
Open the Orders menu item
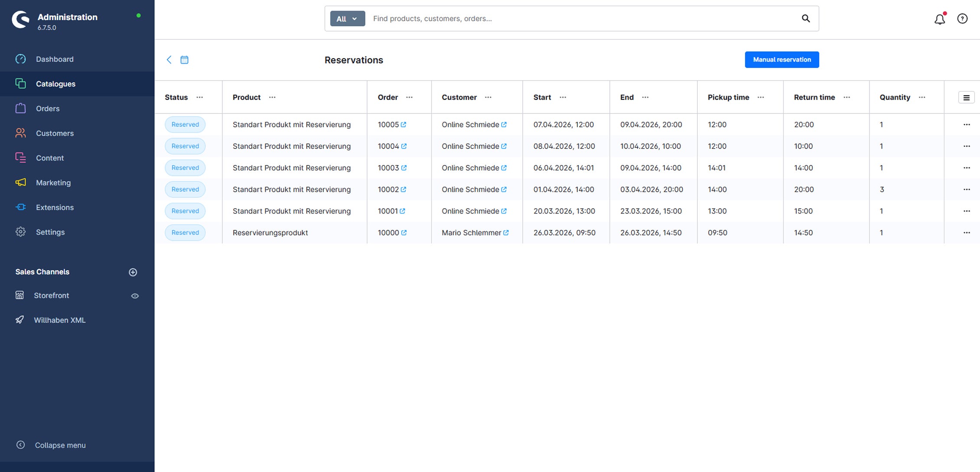click(x=77, y=108)
